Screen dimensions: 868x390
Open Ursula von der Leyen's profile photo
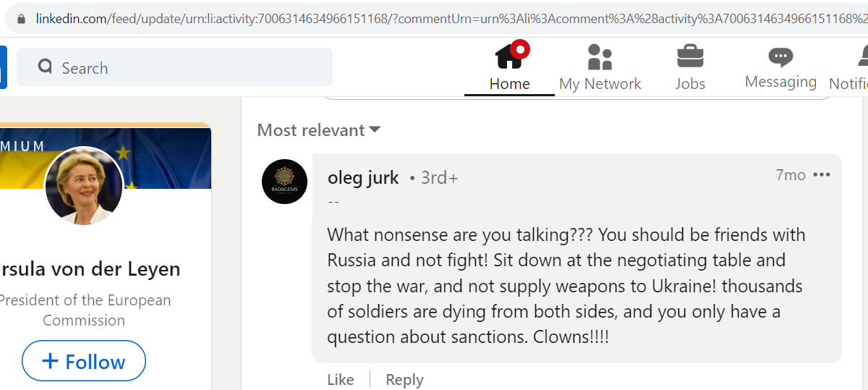tap(84, 185)
